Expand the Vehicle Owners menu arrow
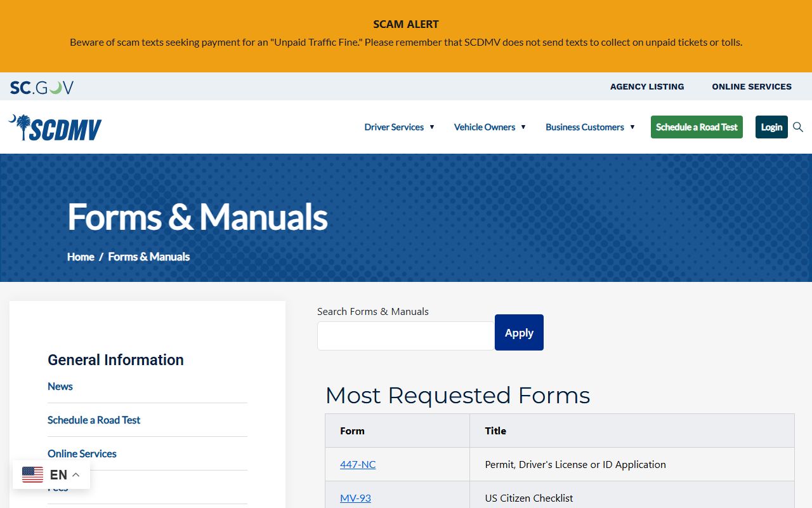Viewport: 812px width, 508px height. (523, 127)
